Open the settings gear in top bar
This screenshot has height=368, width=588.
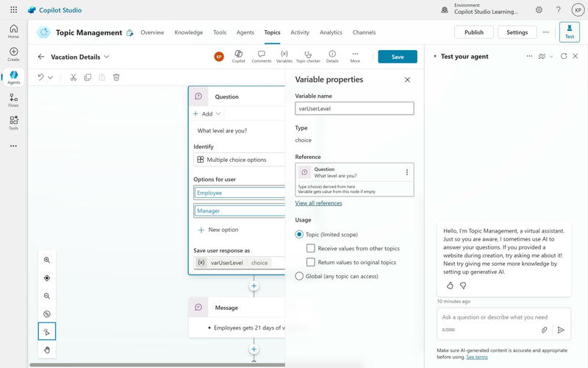coord(539,10)
